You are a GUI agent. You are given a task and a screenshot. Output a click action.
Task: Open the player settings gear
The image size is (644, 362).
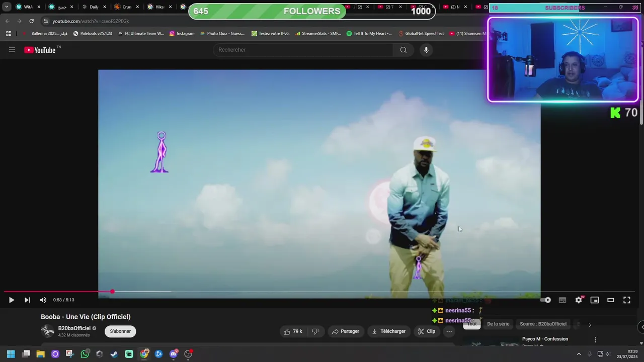579,300
